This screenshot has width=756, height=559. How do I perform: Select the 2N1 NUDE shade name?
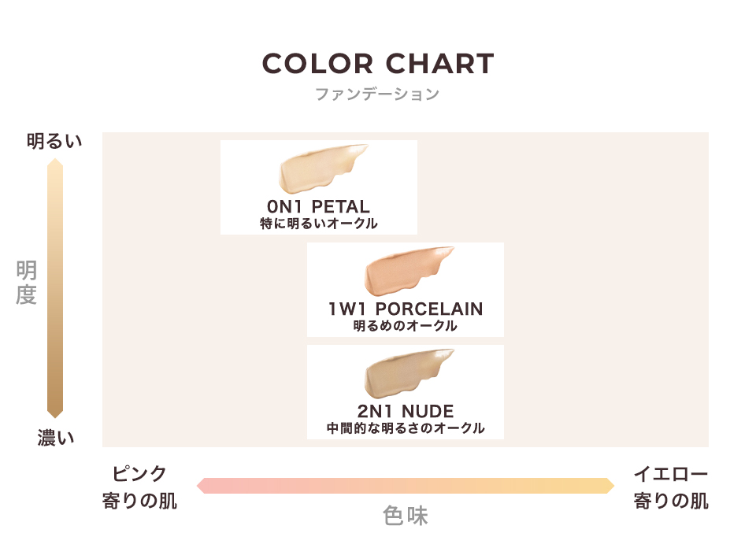pos(406,411)
